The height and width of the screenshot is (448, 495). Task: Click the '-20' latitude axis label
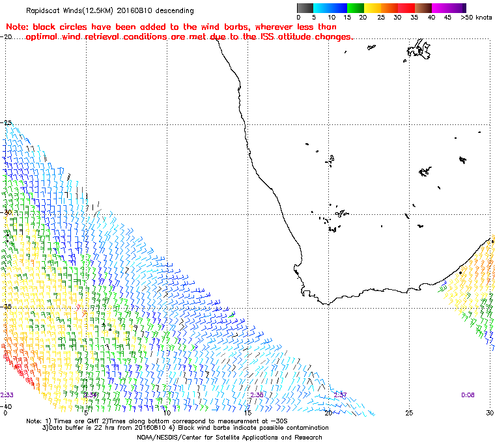[7, 37]
